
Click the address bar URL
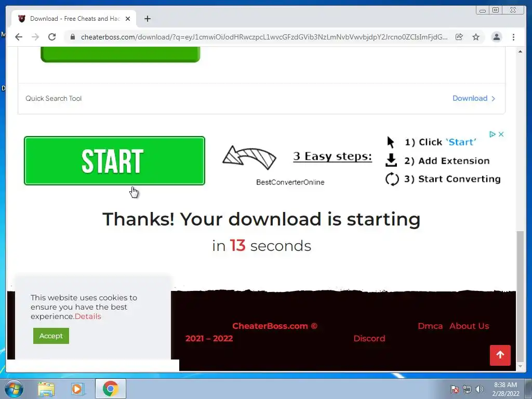[x=264, y=37]
